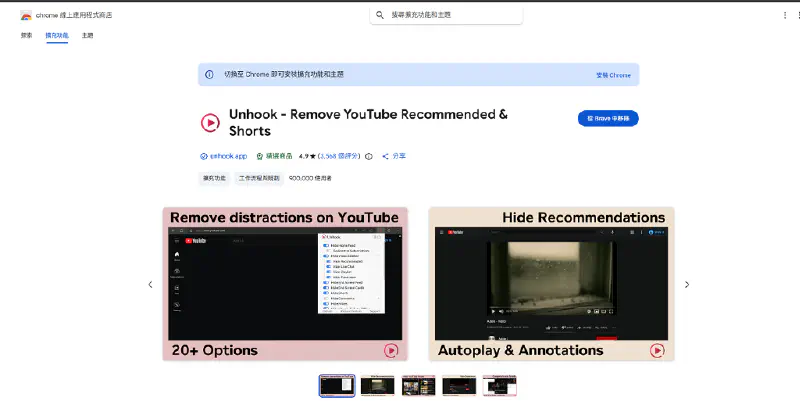Click the info icon in the blue banner
Viewport: 800px width, 406px height.
(209, 75)
